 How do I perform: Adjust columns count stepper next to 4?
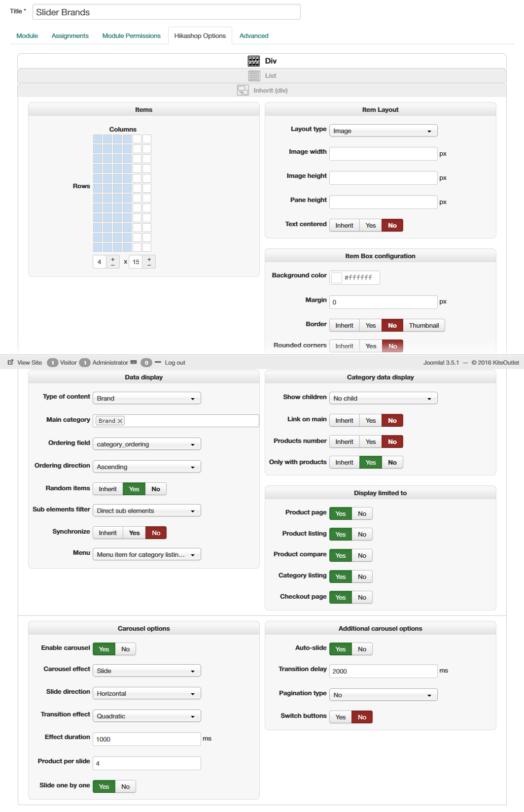tap(113, 262)
